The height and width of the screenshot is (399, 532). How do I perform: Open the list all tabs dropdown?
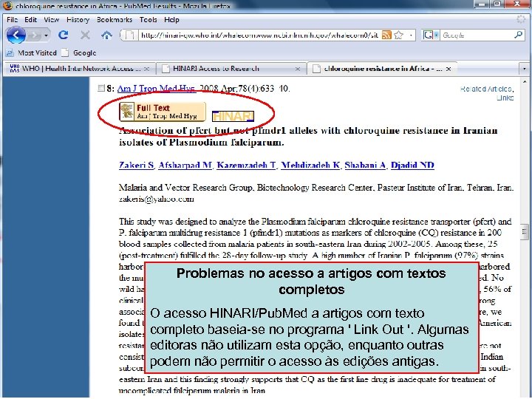(524, 69)
